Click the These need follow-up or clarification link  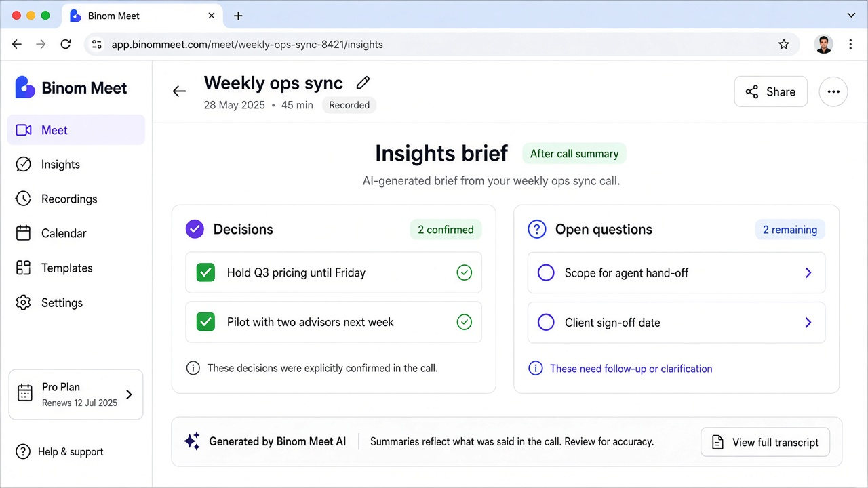click(x=631, y=369)
